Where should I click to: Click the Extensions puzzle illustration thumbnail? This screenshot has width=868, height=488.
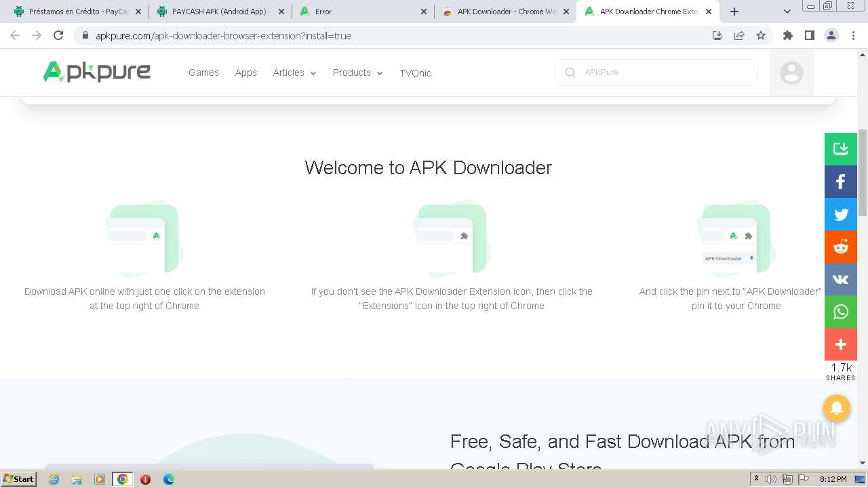pos(451,239)
